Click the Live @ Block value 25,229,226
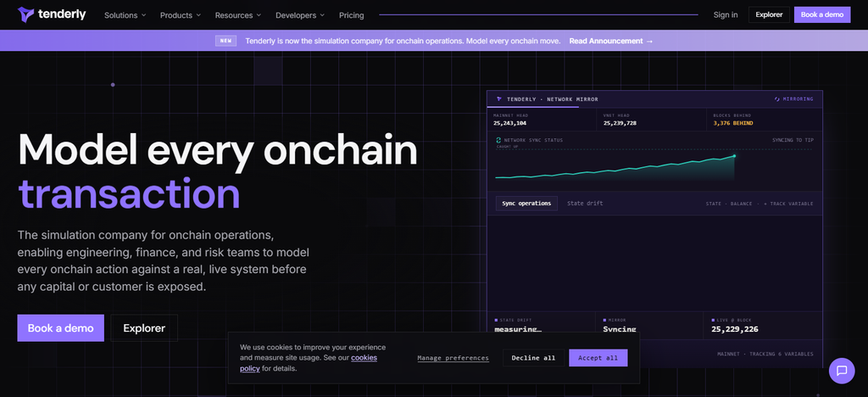868x397 pixels. tap(735, 329)
